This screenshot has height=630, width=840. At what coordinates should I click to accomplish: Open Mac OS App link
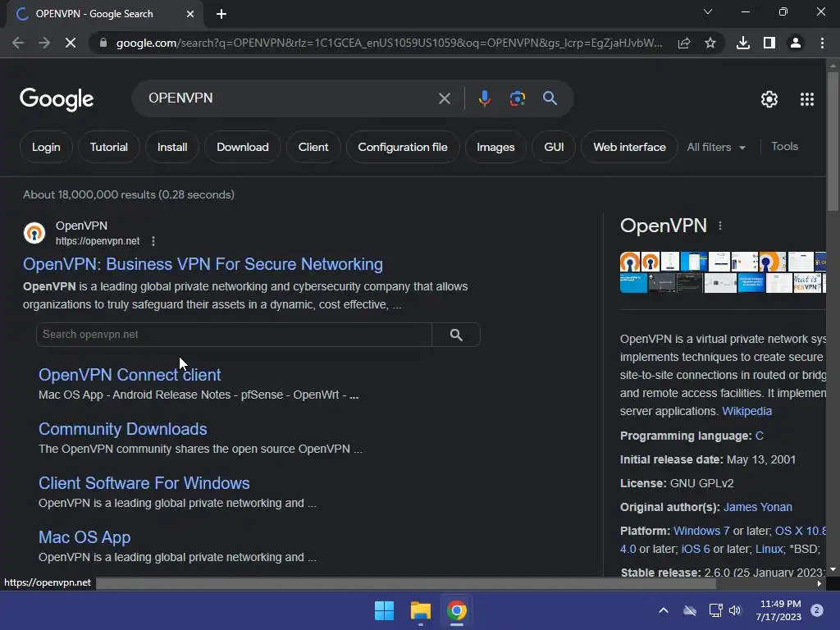(84, 537)
